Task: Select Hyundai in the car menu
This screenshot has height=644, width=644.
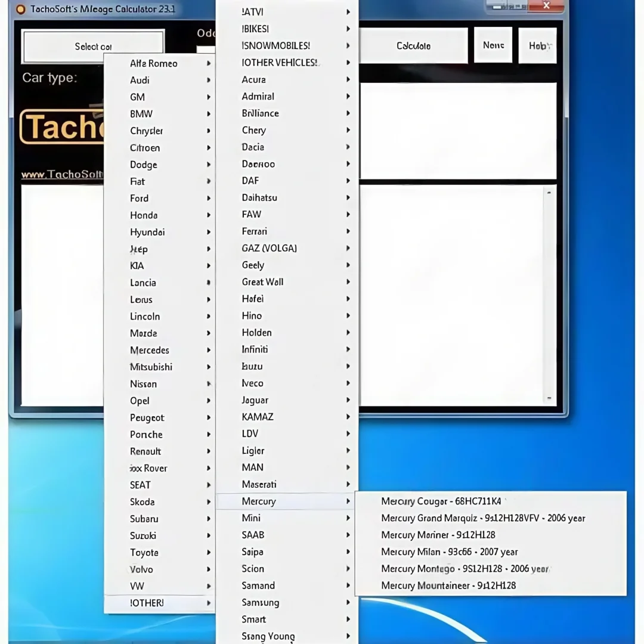Action: [x=159, y=231]
